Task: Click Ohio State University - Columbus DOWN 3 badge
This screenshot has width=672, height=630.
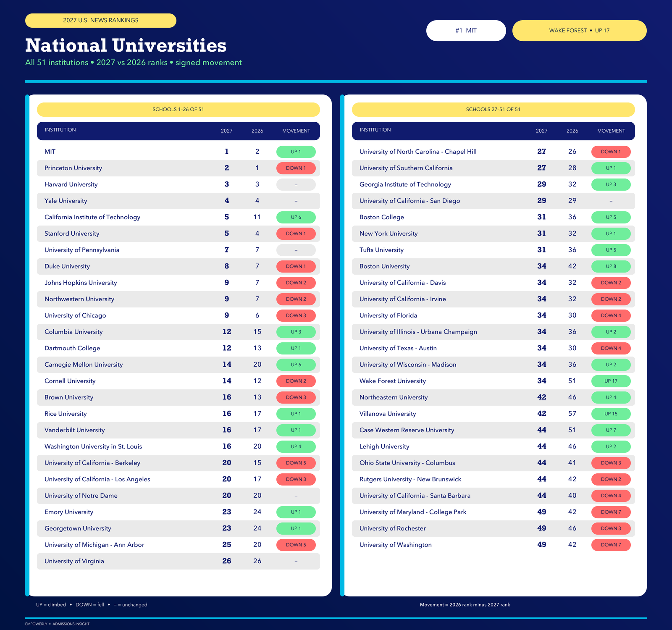Action: click(x=611, y=463)
